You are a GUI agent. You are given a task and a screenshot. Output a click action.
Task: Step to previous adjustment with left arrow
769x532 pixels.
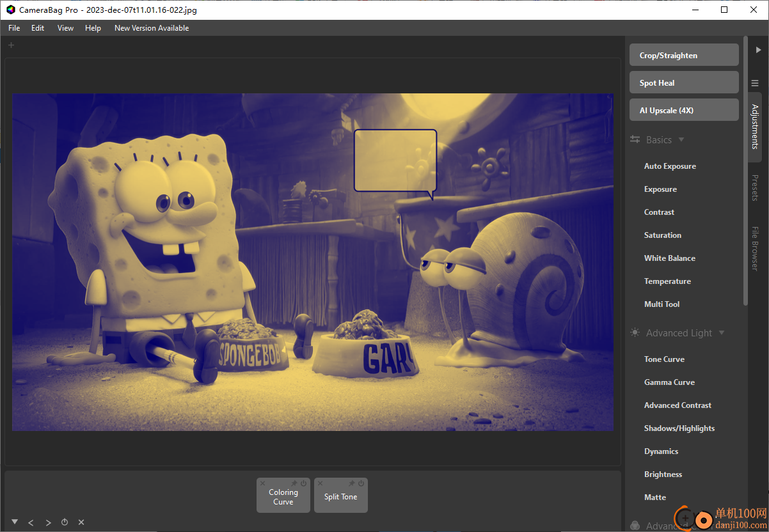(31, 522)
